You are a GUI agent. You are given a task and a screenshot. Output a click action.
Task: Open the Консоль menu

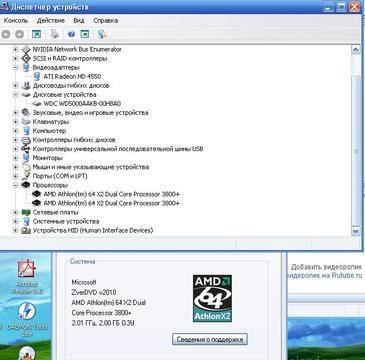pyautogui.click(x=16, y=21)
